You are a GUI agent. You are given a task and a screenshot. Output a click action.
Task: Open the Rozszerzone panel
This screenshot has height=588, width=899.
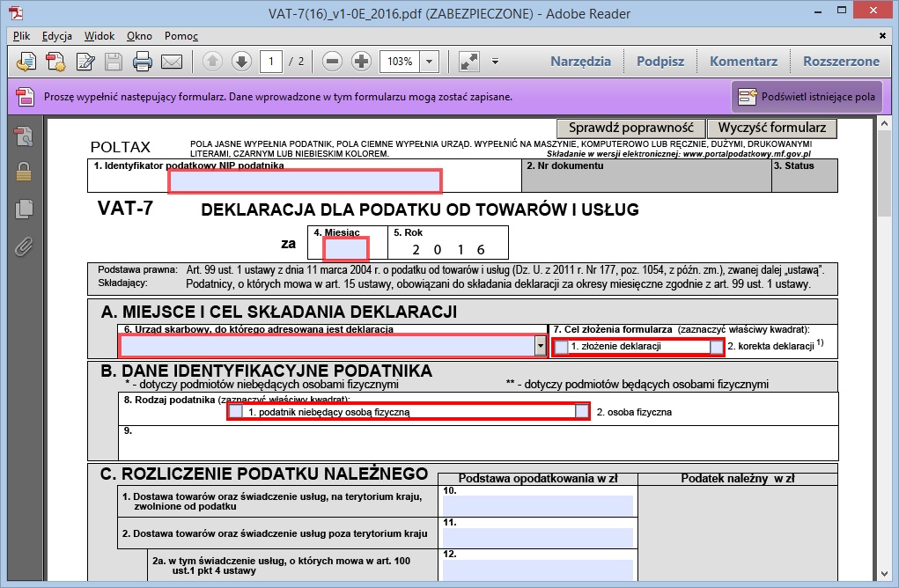[x=841, y=62]
